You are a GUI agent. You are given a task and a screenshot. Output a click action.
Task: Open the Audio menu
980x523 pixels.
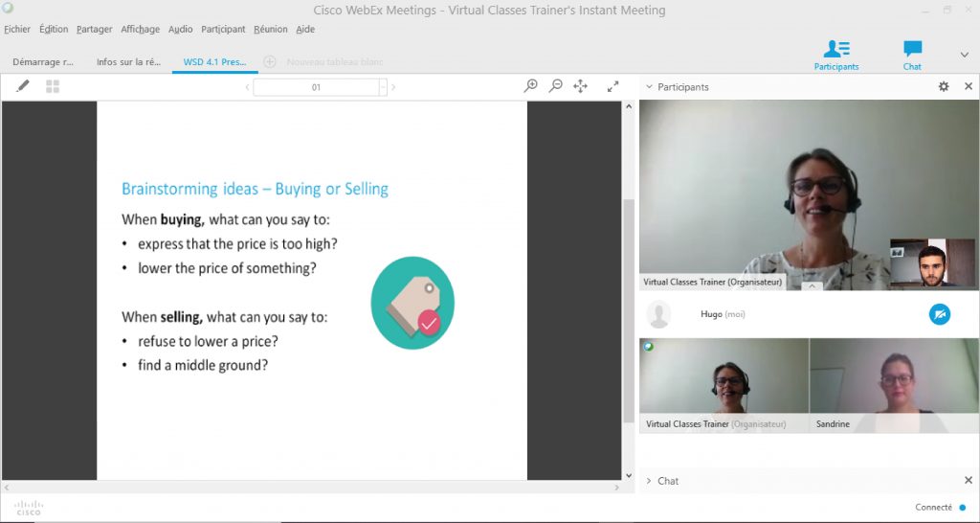181,29
